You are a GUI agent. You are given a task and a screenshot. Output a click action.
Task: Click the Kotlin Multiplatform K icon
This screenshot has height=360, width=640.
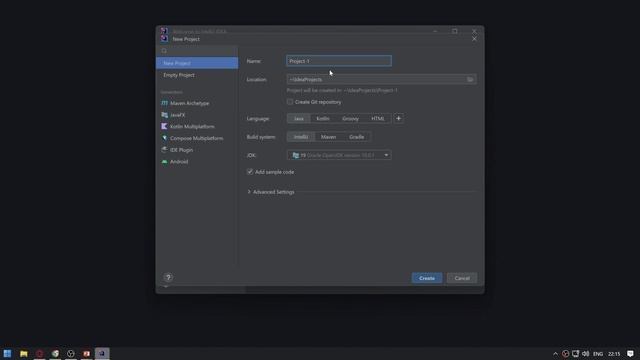click(x=164, y=127)
